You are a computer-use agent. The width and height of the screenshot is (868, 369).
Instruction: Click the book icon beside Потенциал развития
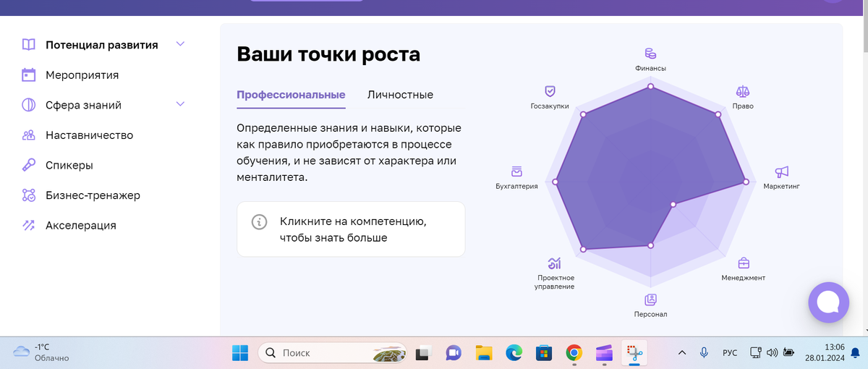click(x=28, y=44)
